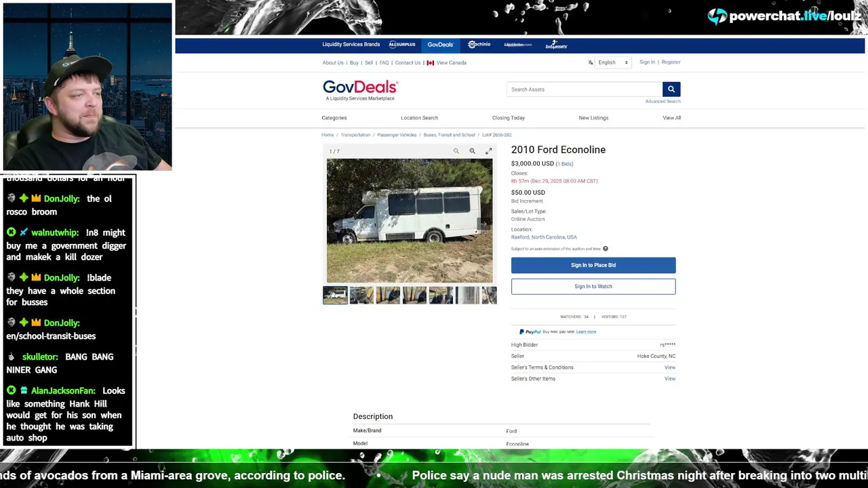Open Contact Us link
Viewport: 868px width, 488px height.
click(x=408, y=62)
